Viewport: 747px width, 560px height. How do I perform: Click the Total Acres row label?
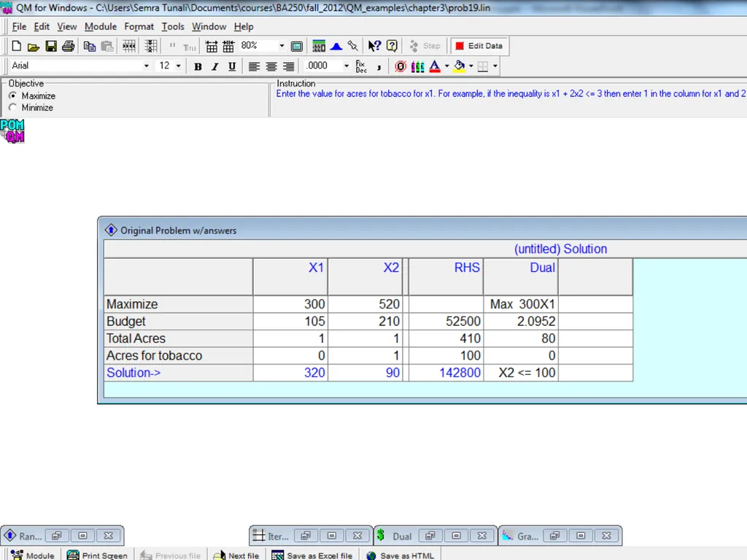pos(178,338)
